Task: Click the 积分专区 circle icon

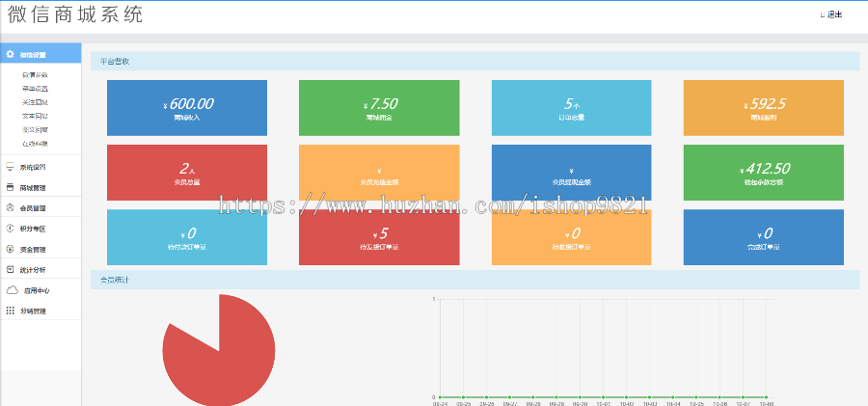Action: click(10, 229)
